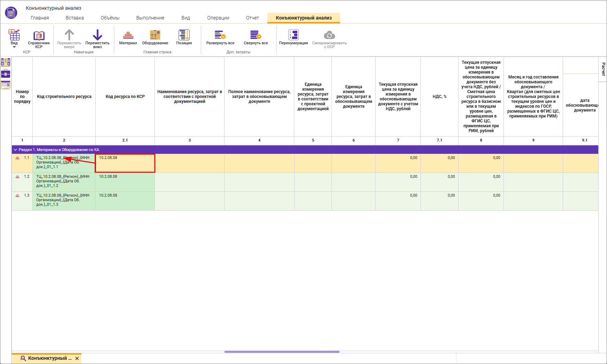The width and height of the screenshot is (607, 364).
Task: Select КСР code cell in row 1.2
Action: click(125, 182)
